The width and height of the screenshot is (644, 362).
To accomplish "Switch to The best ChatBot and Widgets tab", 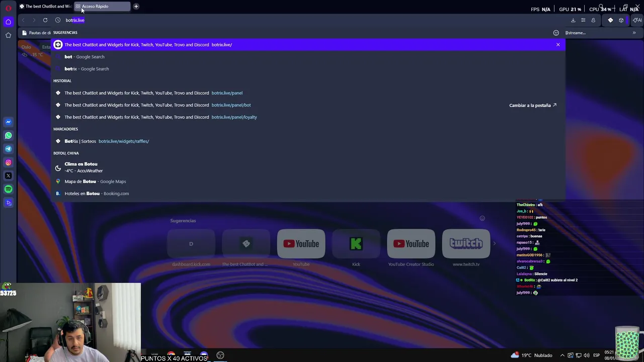I will click(45, 7).
